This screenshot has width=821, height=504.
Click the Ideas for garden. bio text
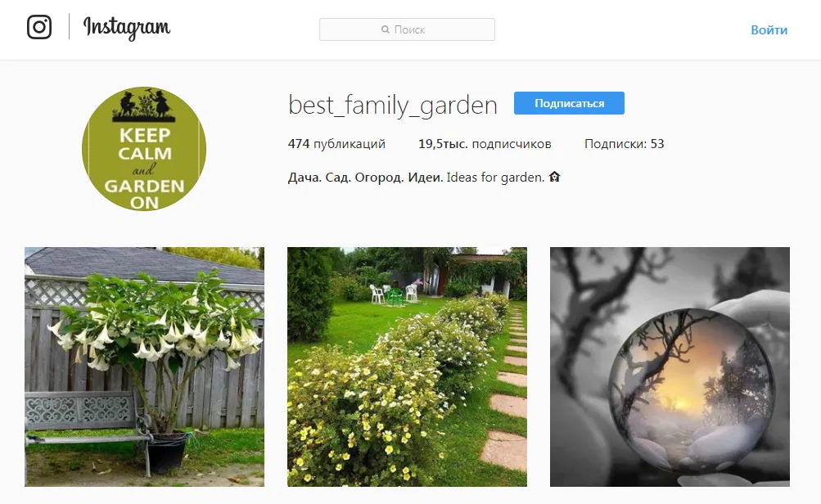495,178
